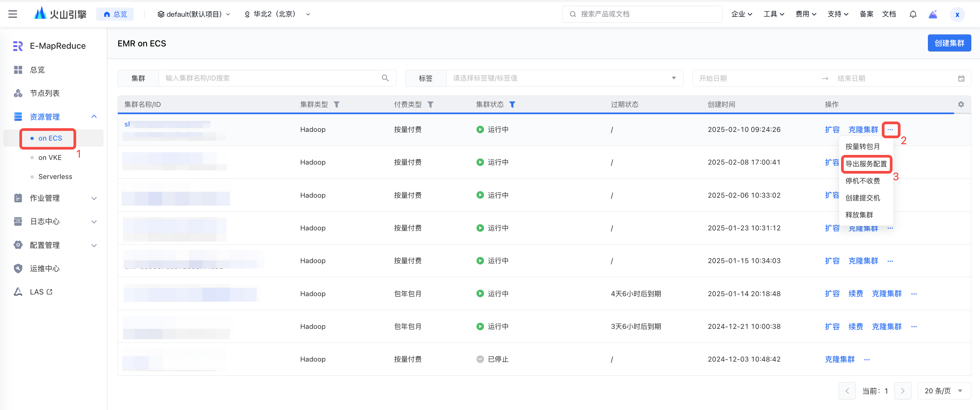Click the 创建集群 button

tap(949, 43)
